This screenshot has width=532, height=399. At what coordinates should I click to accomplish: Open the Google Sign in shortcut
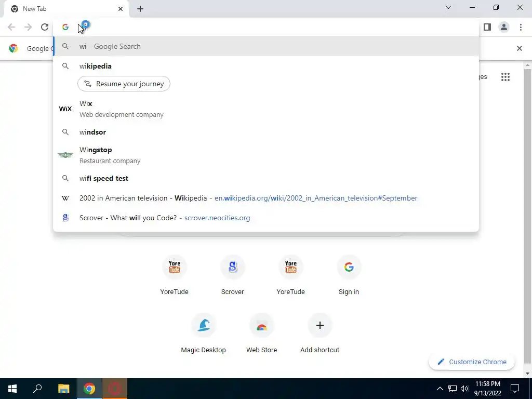pyautogui.click(x=349, y=275)
